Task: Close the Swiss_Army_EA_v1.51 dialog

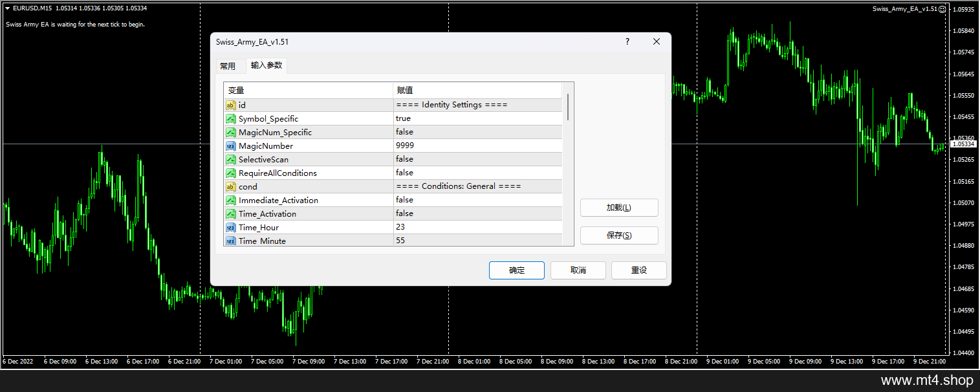Action: pyautogui.click(x=657, y=41)
